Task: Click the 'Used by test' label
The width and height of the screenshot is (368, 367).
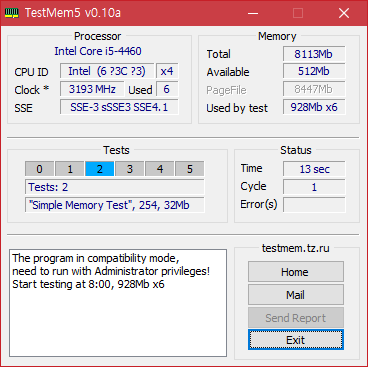Action: click(237, 108)
